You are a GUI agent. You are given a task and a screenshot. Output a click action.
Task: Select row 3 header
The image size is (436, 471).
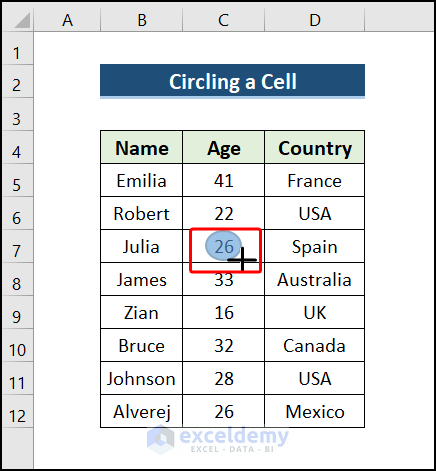pos(17,114)
